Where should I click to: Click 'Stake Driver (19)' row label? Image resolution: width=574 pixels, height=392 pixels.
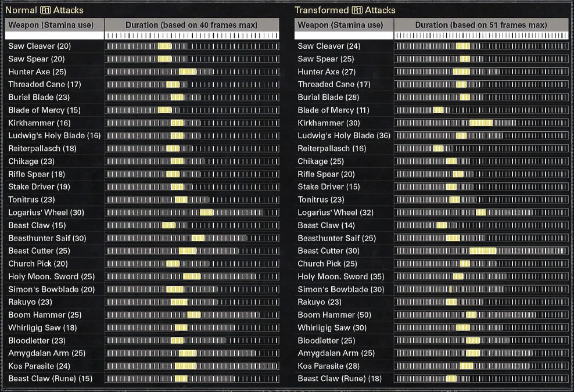tap(39, 187)
